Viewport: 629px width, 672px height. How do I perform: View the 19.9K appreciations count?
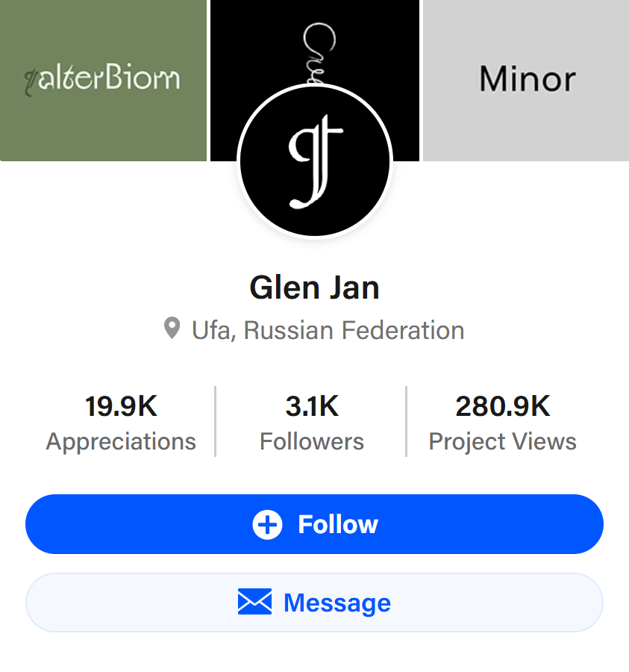(x=121, y=406)
